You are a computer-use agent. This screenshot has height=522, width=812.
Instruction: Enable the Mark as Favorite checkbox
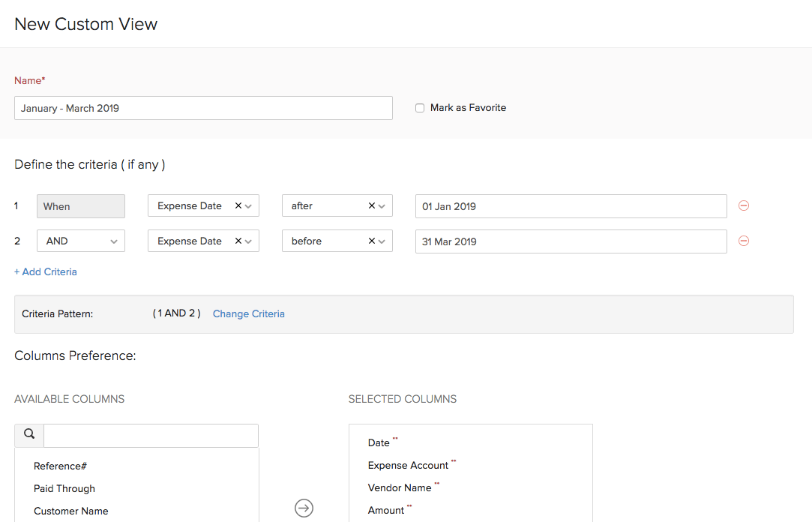point(419,107)
